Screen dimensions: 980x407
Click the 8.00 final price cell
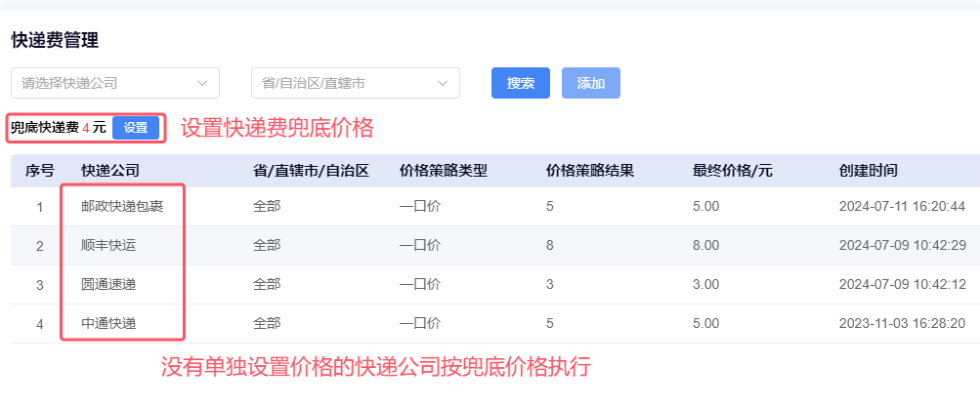[705, 245]
